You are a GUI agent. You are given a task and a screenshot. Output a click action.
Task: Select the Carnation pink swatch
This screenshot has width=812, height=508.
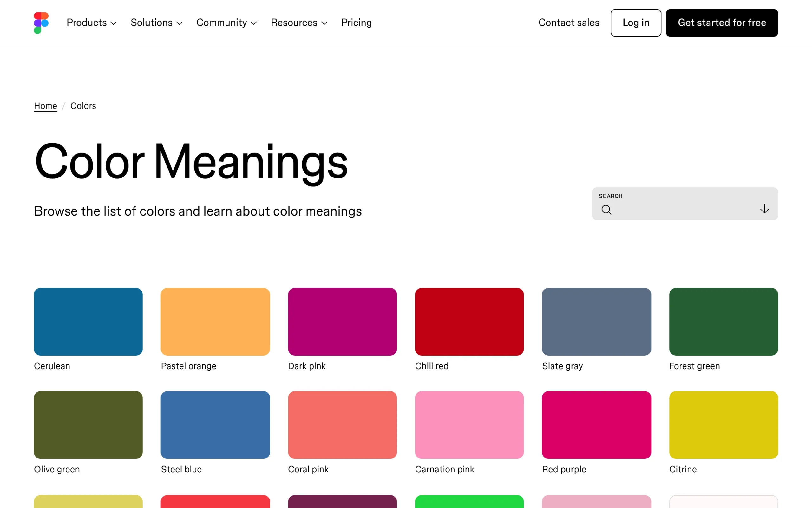click(x=469, y=425)
